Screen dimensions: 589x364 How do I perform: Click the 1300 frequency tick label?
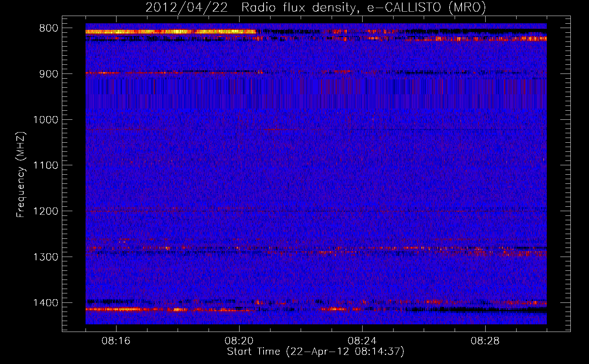46,257
